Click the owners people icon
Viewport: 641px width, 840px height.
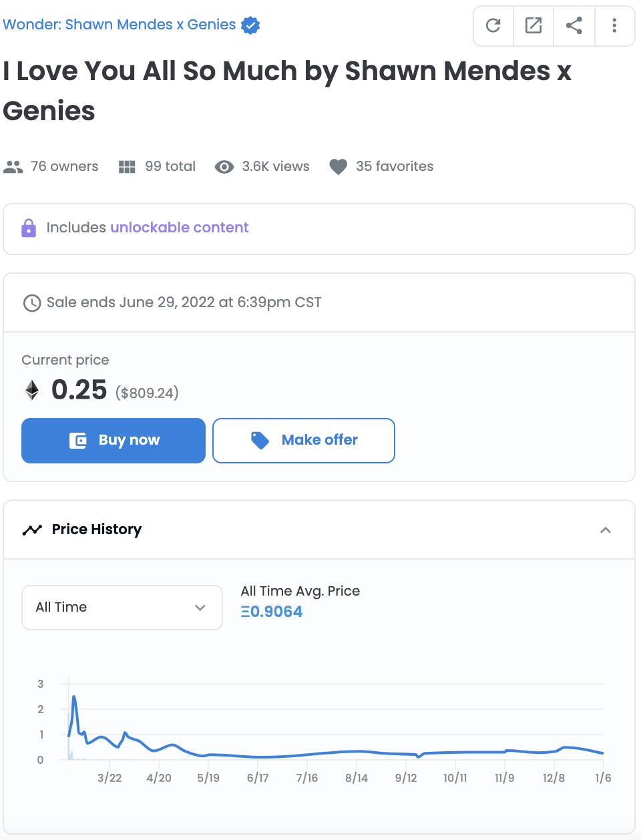point(13,167)
